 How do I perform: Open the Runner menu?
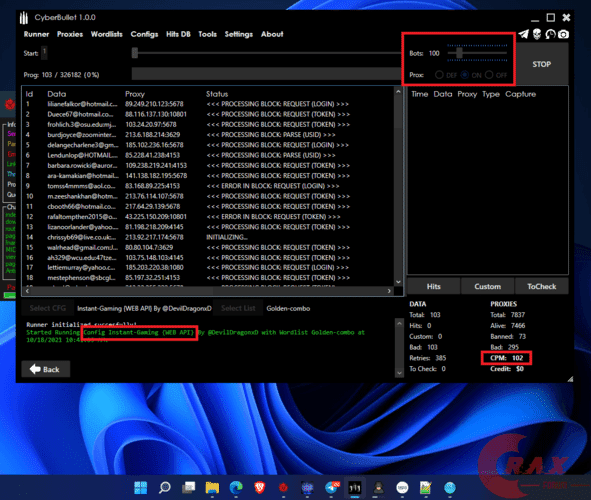coord(36,34)
